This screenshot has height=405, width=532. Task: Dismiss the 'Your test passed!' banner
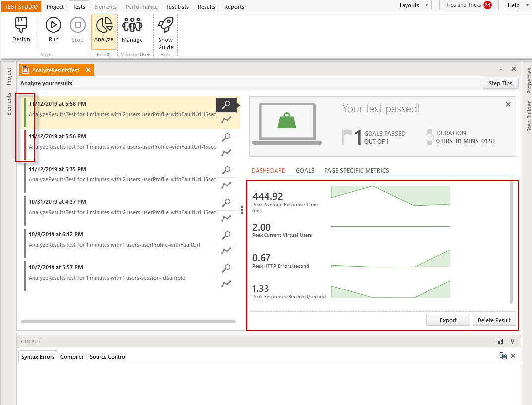tap(508, 104)
